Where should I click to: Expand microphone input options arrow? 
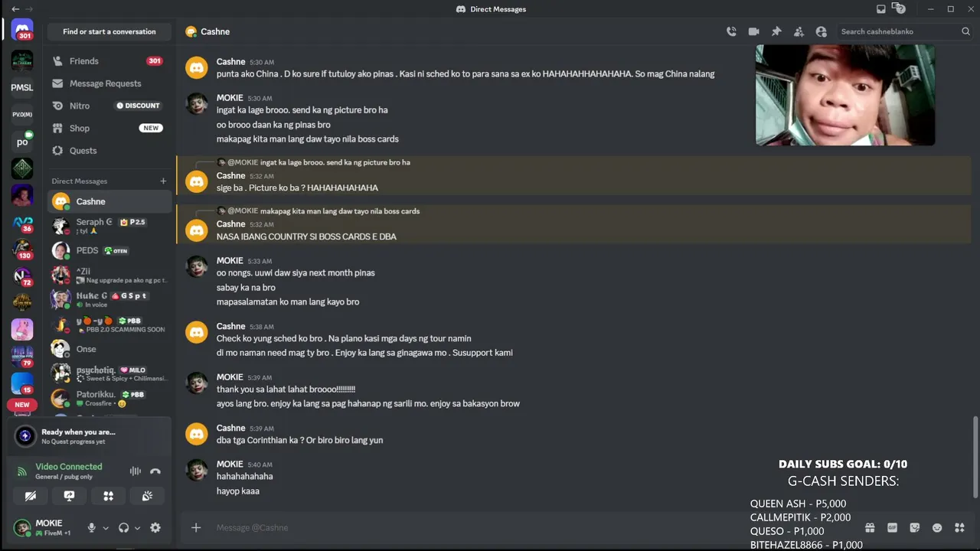coord(106,528)
